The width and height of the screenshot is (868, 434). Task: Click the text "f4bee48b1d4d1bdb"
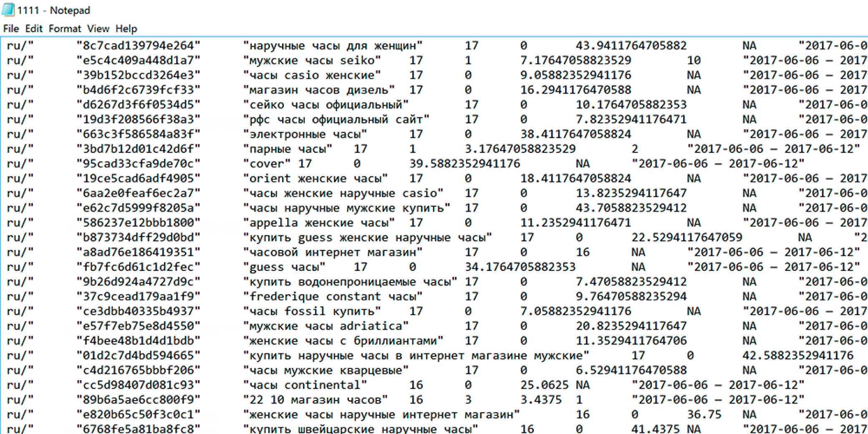(x=139, y=341)
